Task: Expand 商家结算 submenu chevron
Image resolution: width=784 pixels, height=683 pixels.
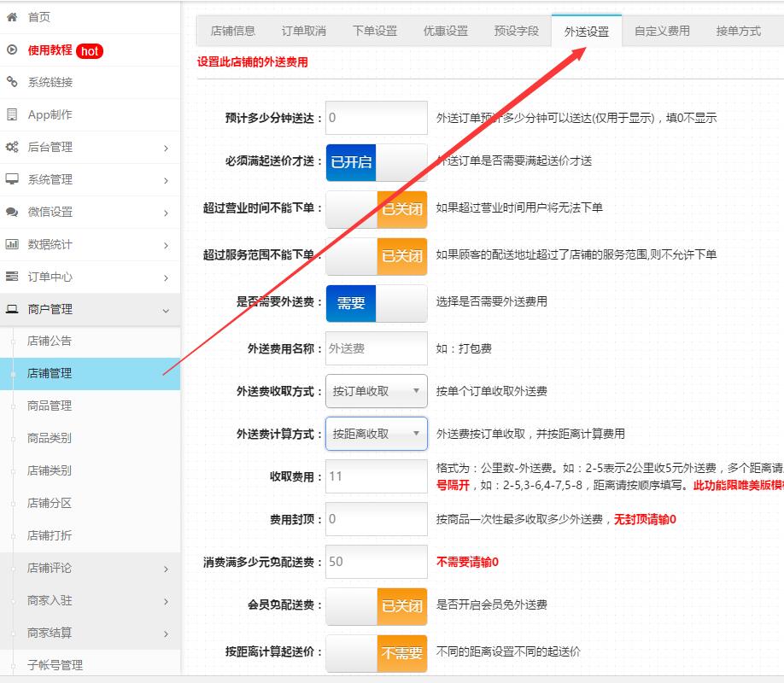Action: (x=166, y=634)
